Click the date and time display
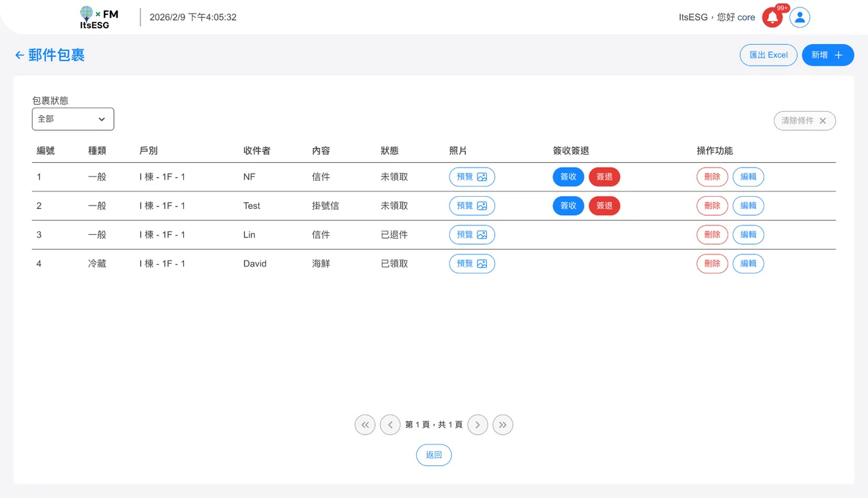This screenshot has height=498, width=868. point(193,18)
